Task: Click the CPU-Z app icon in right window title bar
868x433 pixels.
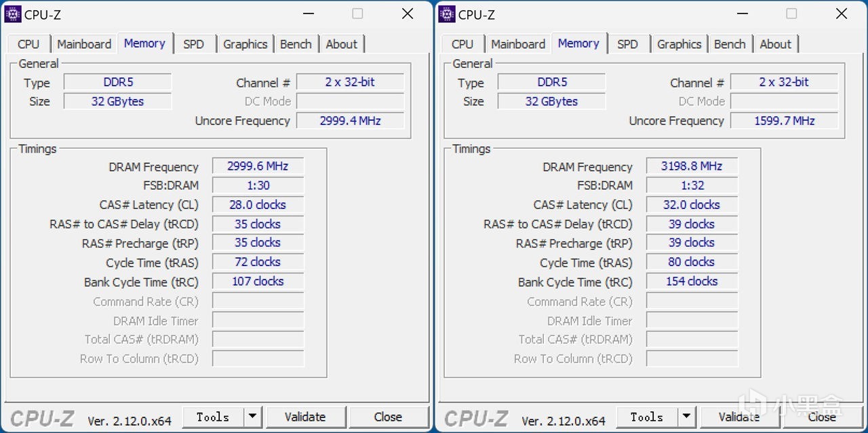Action: point(447,14)
